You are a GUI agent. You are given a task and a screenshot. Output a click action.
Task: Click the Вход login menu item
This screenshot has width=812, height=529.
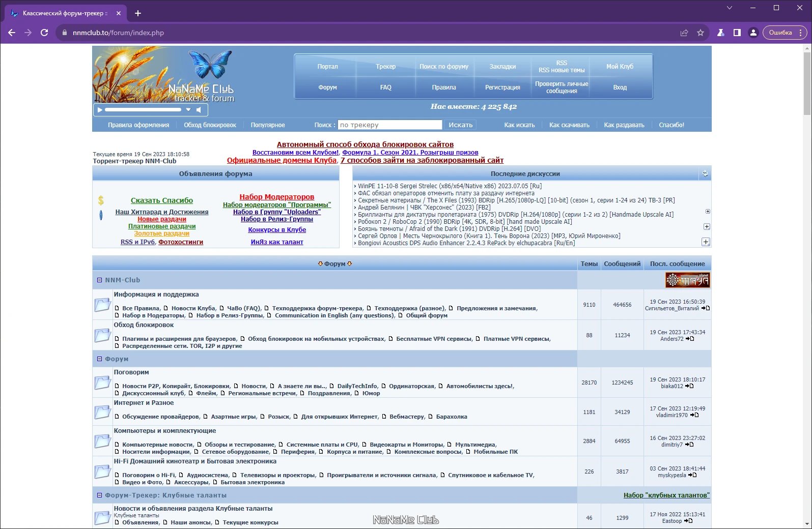(x=620, y=87)
